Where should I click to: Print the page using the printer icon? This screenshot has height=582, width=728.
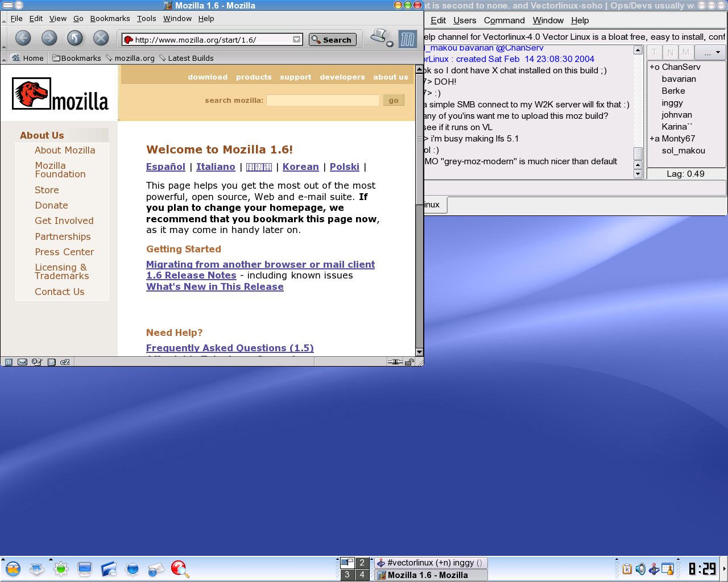click(378, 36)
